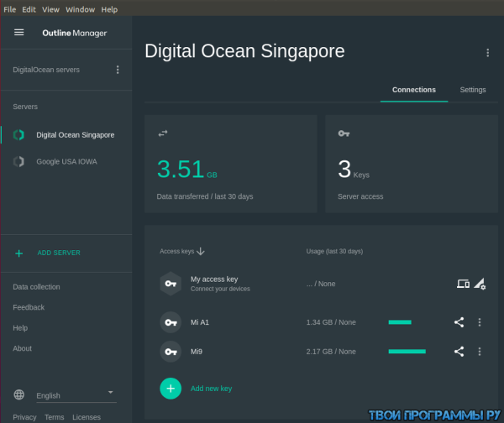Click the Mi9 usage bar
Screen dimensions: 504x423
pos(407,352)
